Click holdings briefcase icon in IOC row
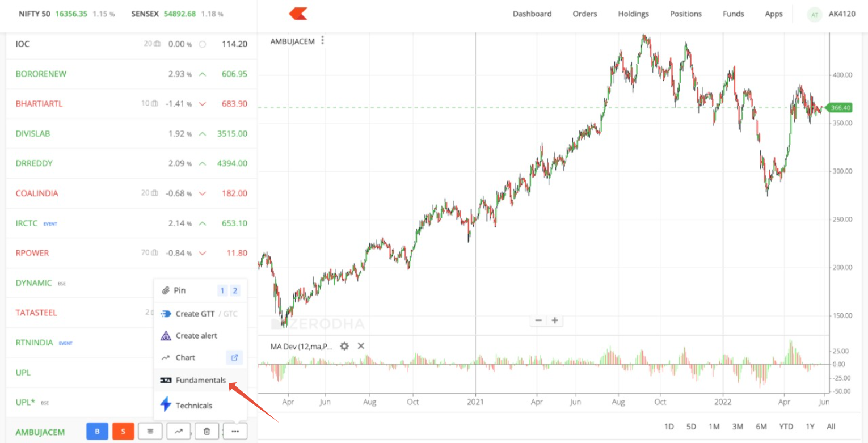Screen dimensions: 868x443 [156, 44]
